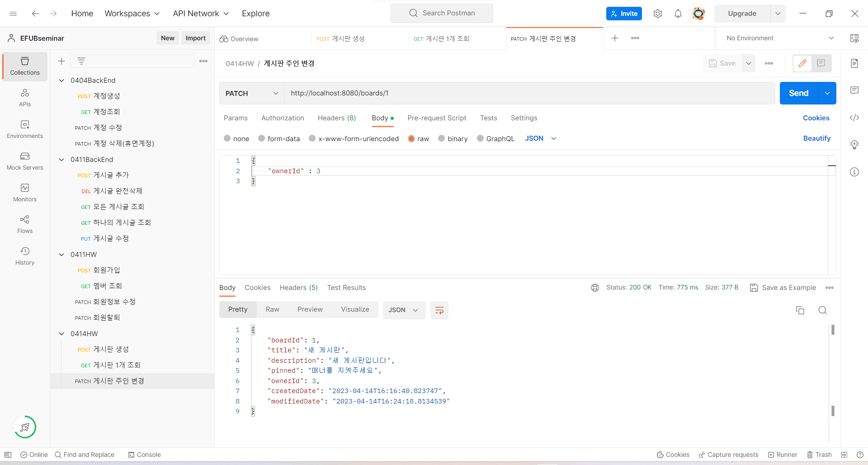Collapse the 0414HW collection
This screenshot has height=465, width=868.
coord(61,334)
